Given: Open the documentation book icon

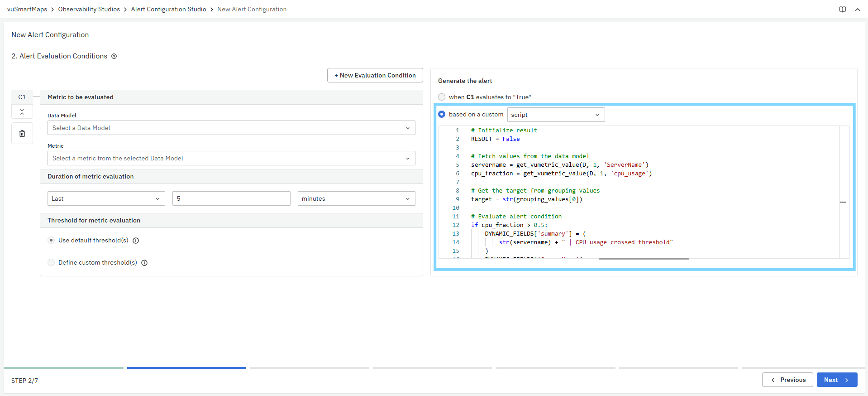Looking at the screenshot, I should (842, 10).
